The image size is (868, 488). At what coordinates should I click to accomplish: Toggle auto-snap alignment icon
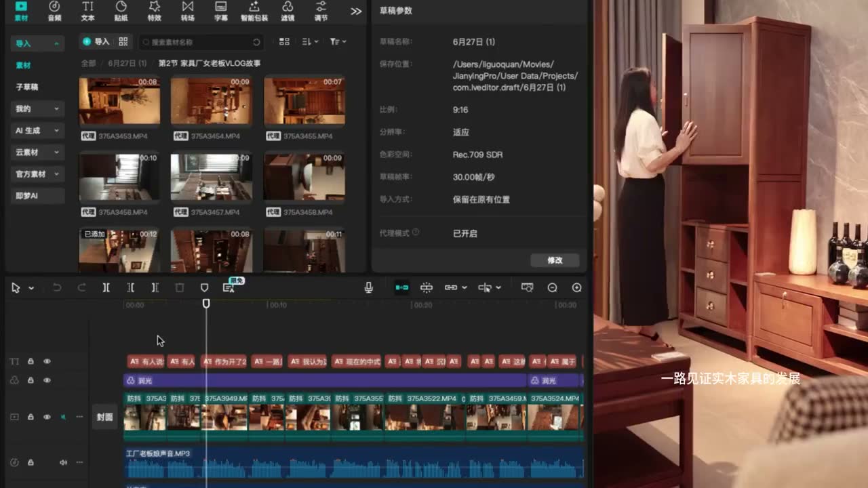pyautogui.click(x=427, y=288)
